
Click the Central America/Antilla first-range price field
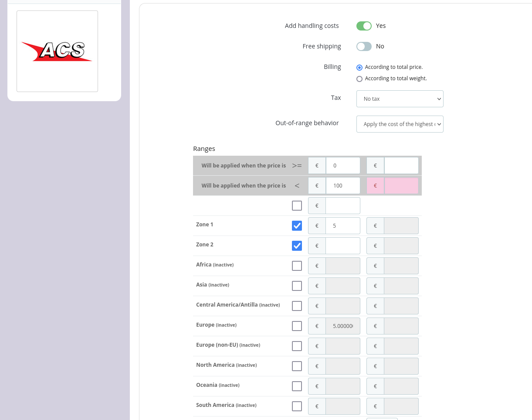[x=343, y=306]
